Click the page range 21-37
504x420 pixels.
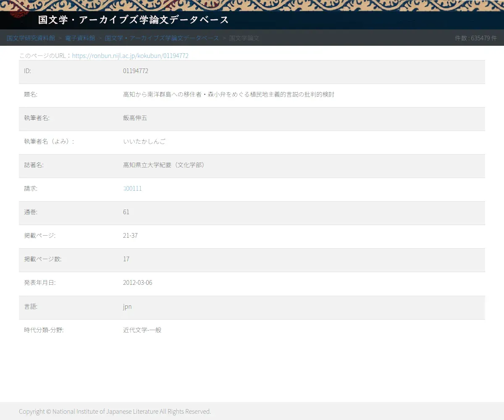[x=130, y=236]
